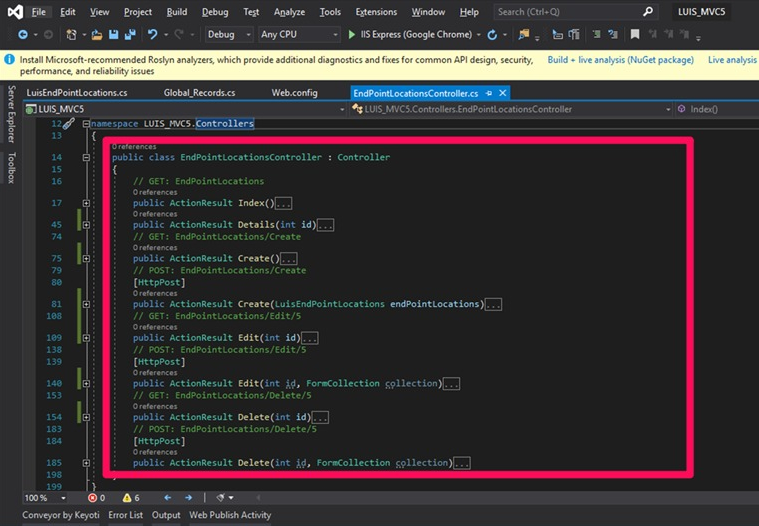Expand the collapsed Details(int id) method
759x526 pixels.
click(86, 225)
